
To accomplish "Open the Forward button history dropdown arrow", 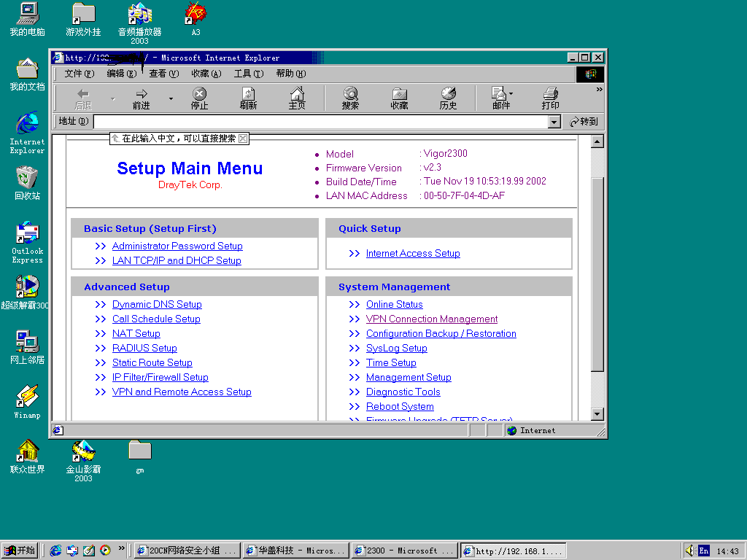I will point(171,99).
